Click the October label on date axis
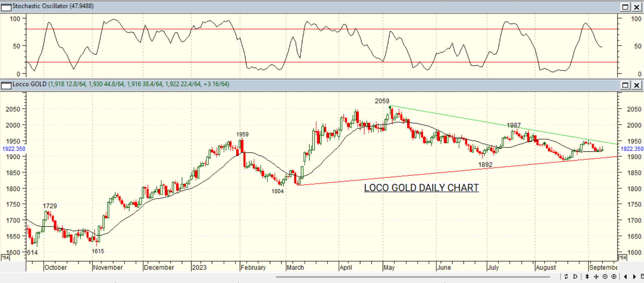 56,267
